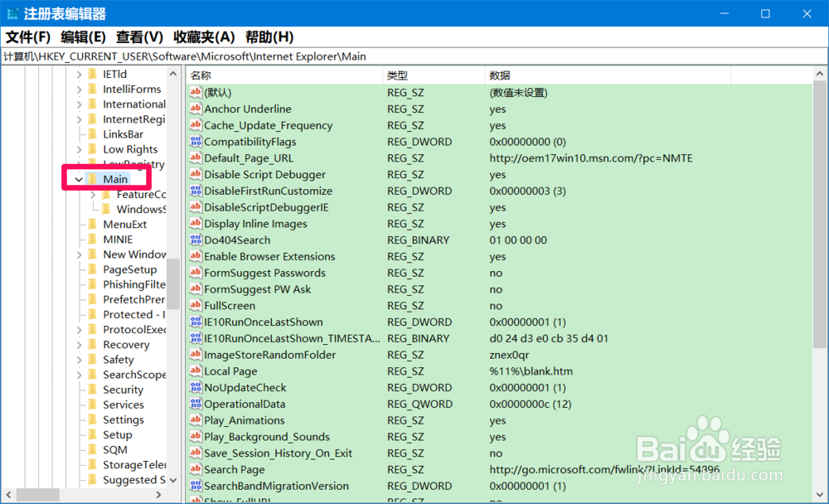Click the Services folder icon
829x504 pixels.
click(93, 405)
